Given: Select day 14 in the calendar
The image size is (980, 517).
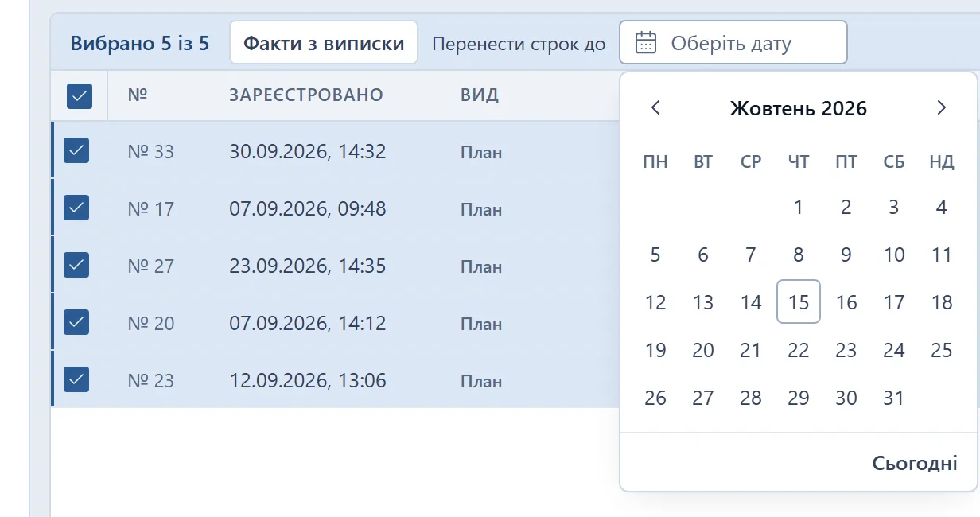Looking at the screenshot, I should [751, 302].
